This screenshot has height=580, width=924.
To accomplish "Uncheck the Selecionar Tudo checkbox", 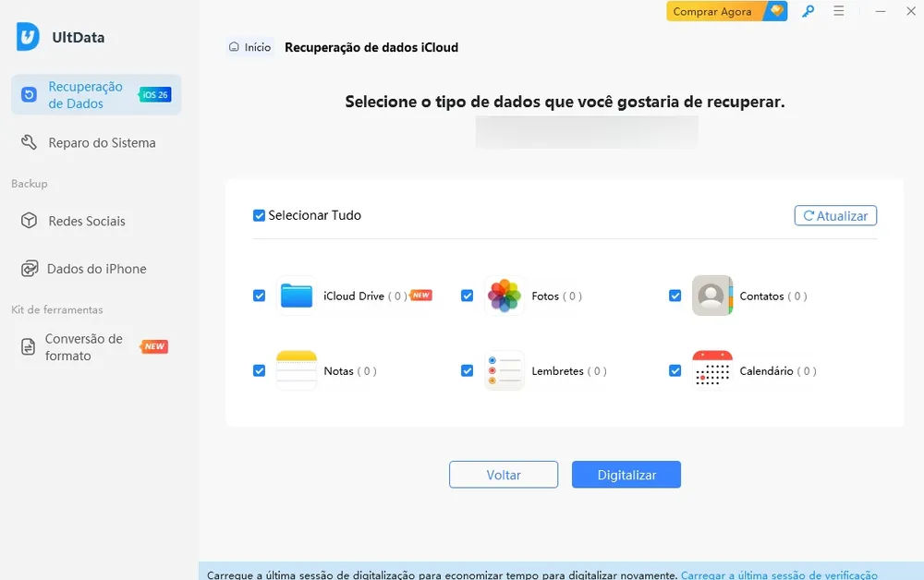I will click(260, 215).
